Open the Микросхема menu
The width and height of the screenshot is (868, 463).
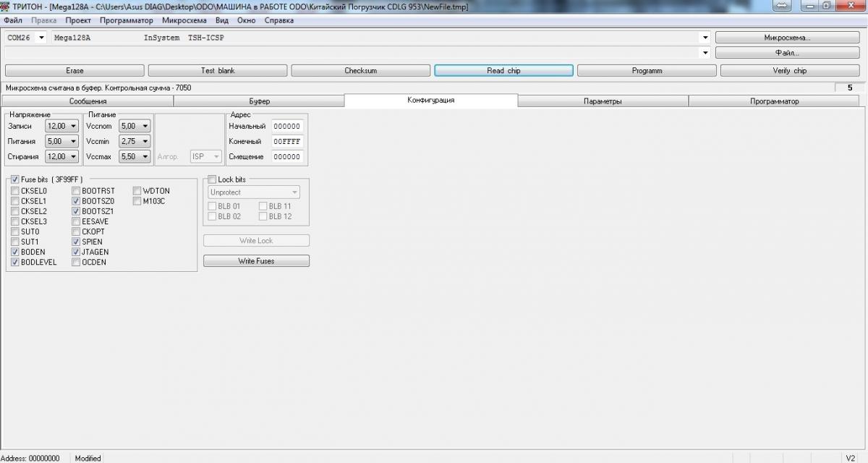point(184,20)
